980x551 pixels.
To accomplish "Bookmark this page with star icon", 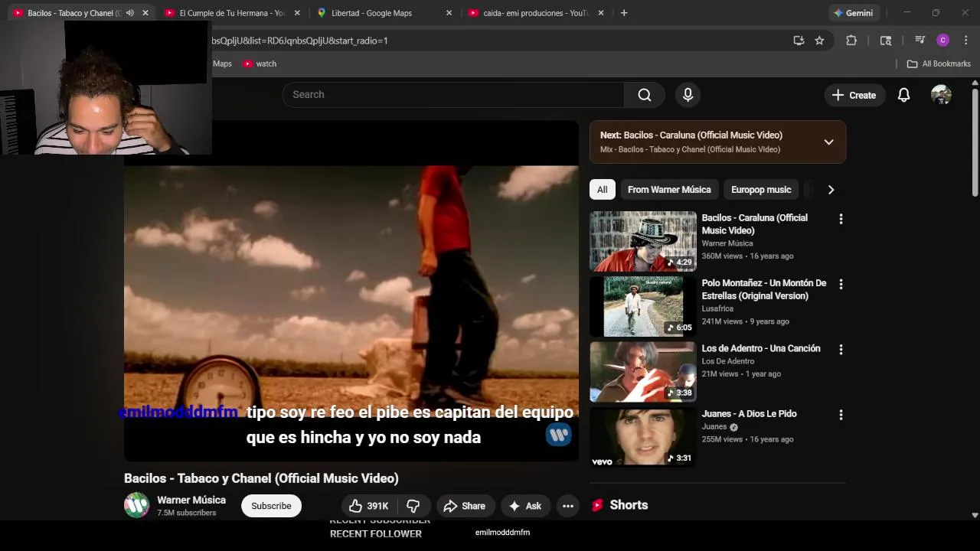I will pyautogui.click(x=819, y=41).
